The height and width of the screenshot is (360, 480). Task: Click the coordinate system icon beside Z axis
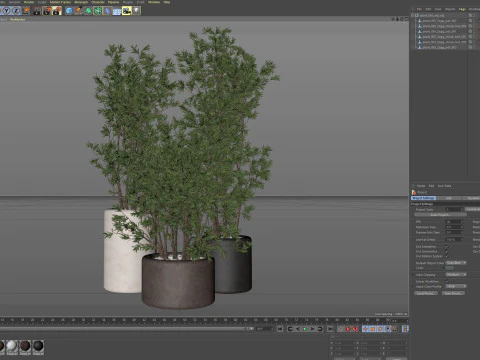coord(26,11)
